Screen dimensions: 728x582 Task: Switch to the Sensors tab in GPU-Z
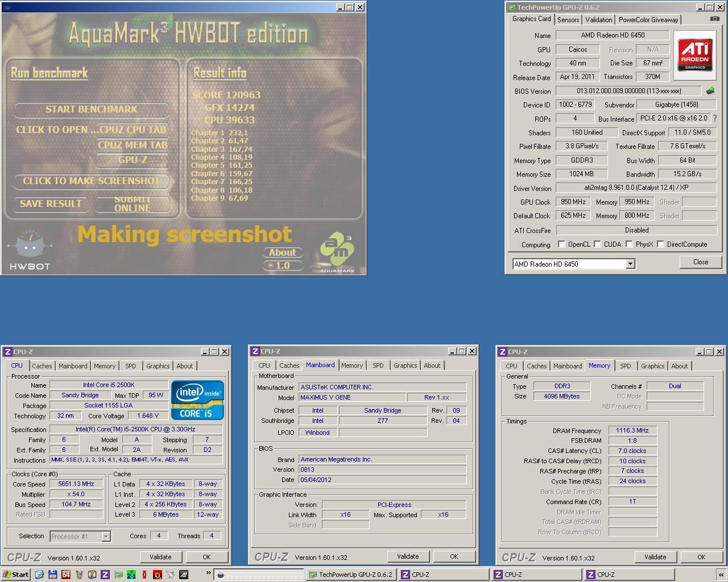coord(568,19)
